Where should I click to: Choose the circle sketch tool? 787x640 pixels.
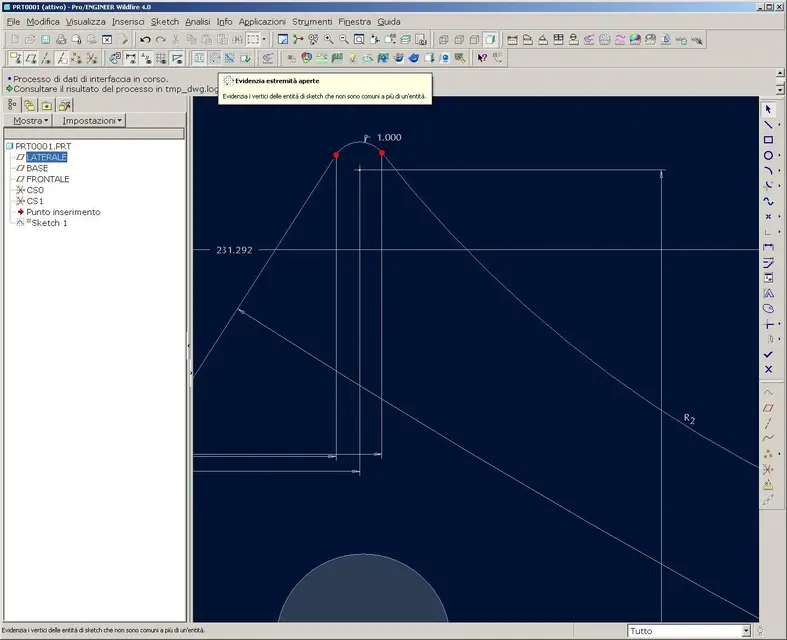pyautogui.click(x=768, y=155)
